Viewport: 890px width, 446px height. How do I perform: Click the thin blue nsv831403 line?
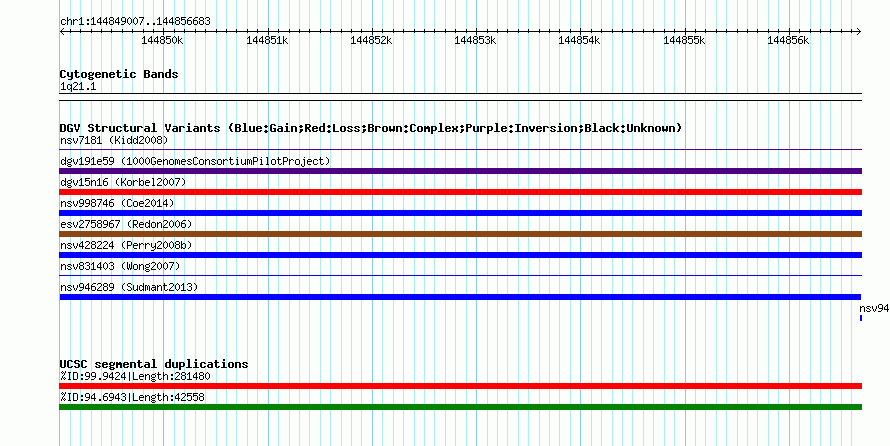461,276
